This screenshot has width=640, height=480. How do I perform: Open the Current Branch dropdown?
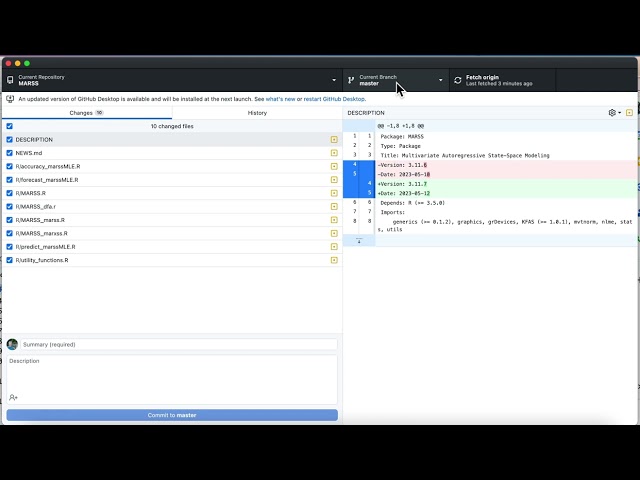point(396,80)
